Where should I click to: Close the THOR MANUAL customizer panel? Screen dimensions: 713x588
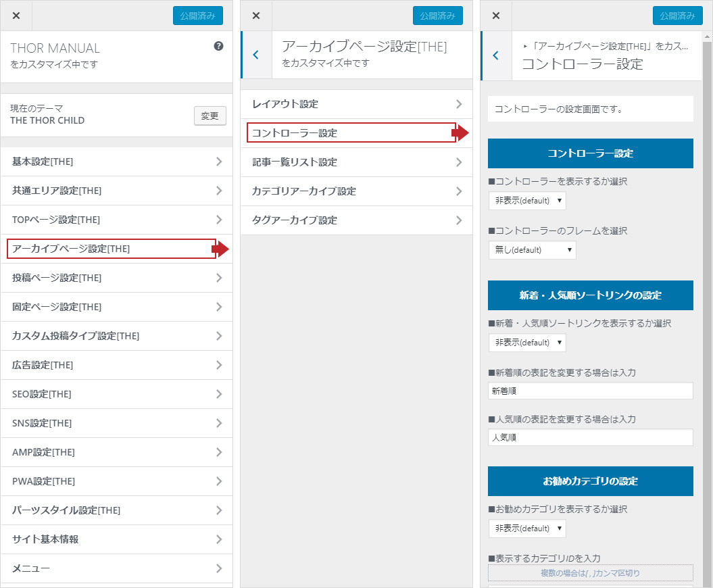click(16, 16)
